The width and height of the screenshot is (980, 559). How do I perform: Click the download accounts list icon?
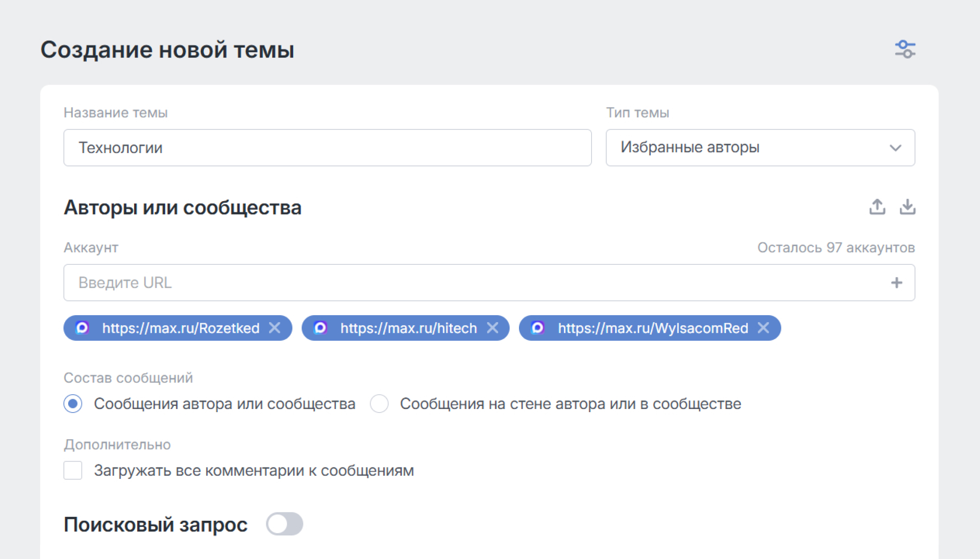pyautogui.click(x=907, y=207)
